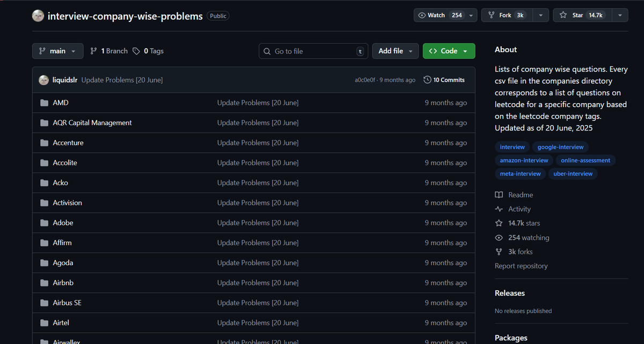Click the search magnifier icon in Go to file
This screenshot has height=344, width=644.
267,51
